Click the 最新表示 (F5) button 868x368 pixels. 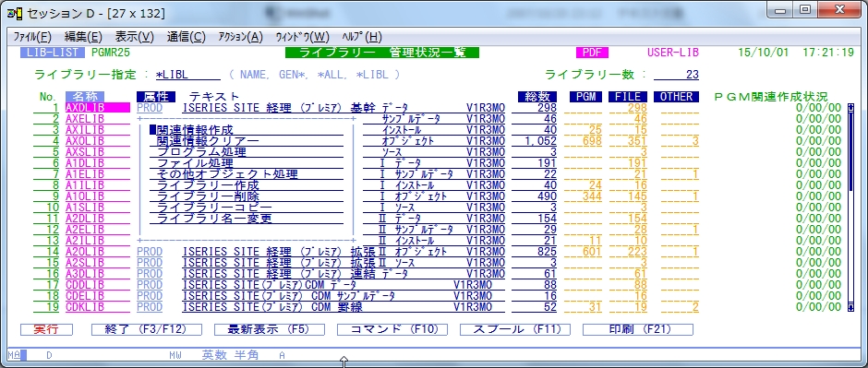[x=270, y=329]
